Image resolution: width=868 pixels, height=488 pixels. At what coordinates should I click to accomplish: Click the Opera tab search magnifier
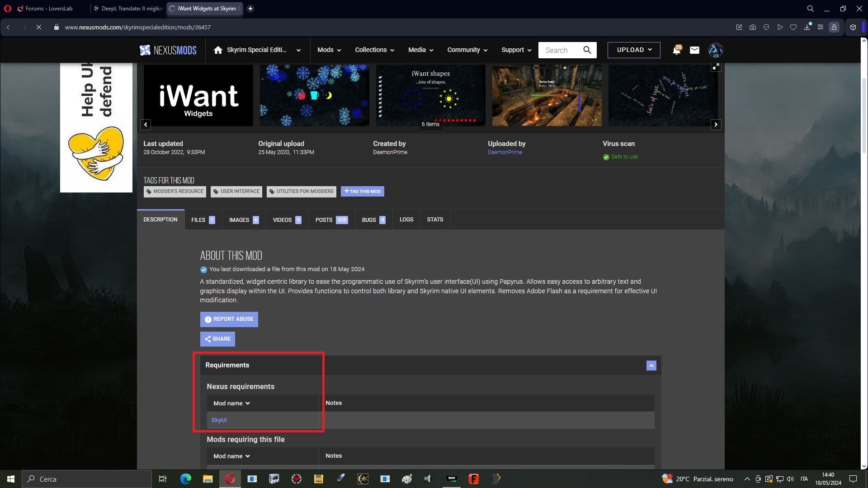(x=811, y=9)
